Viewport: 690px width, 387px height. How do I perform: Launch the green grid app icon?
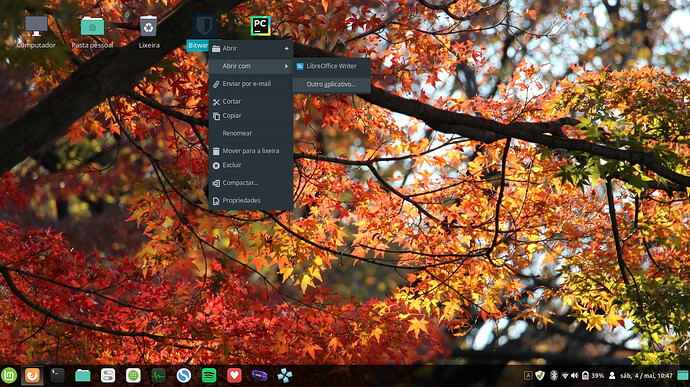pyautogui.click(x=133, y=376)
